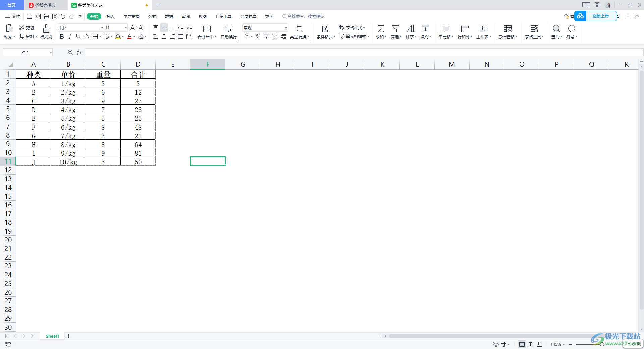Screen dimensions: 644x349
Task: Click the thousands separator icon
Action: [267, 36]
